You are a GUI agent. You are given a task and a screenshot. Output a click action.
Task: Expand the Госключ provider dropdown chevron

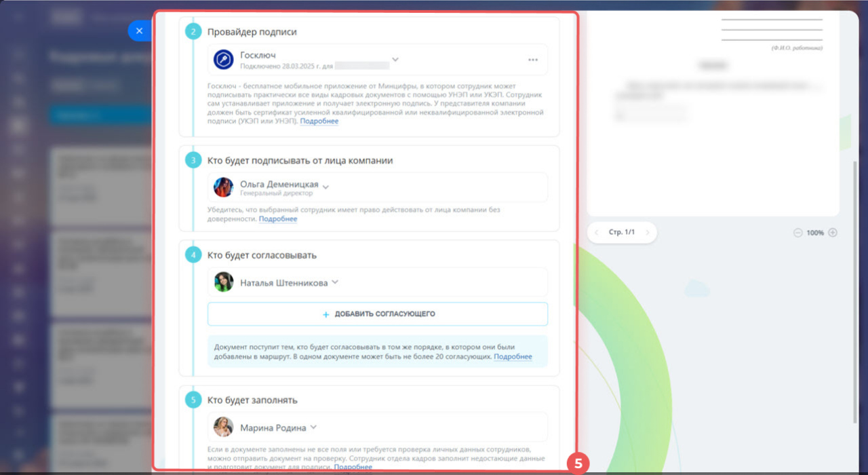click(x=395, y=59)
